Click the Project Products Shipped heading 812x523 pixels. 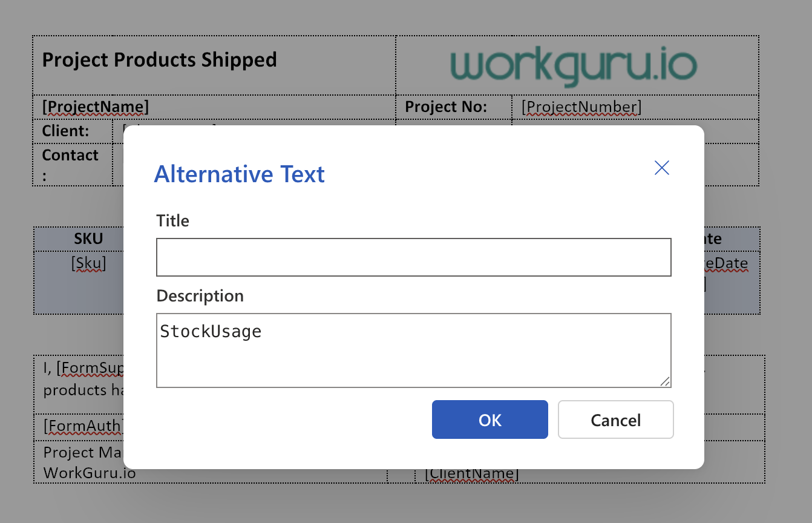point(160,59)
